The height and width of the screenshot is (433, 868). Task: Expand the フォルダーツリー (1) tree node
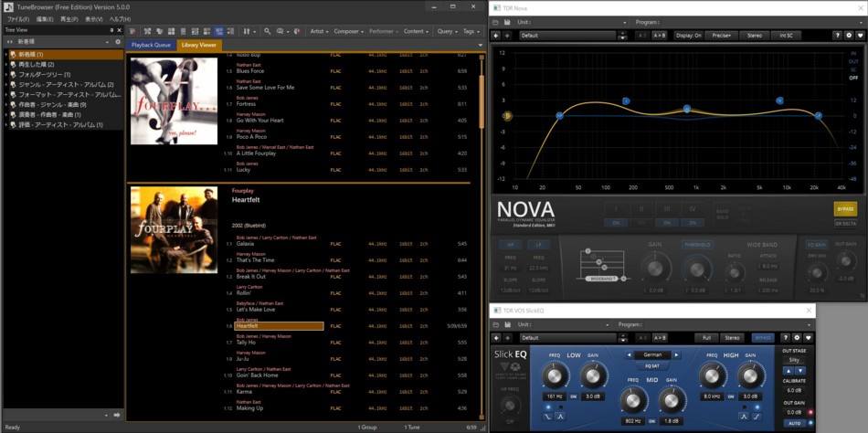6,75
